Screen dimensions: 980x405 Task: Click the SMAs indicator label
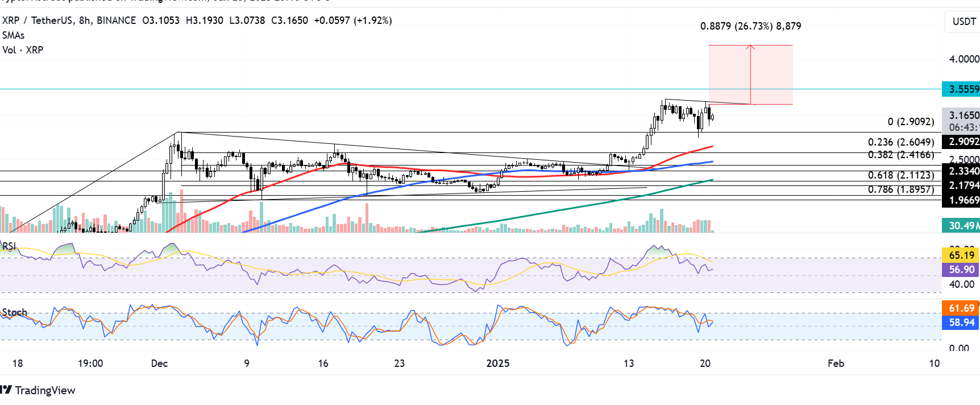(x=13, y=35)
